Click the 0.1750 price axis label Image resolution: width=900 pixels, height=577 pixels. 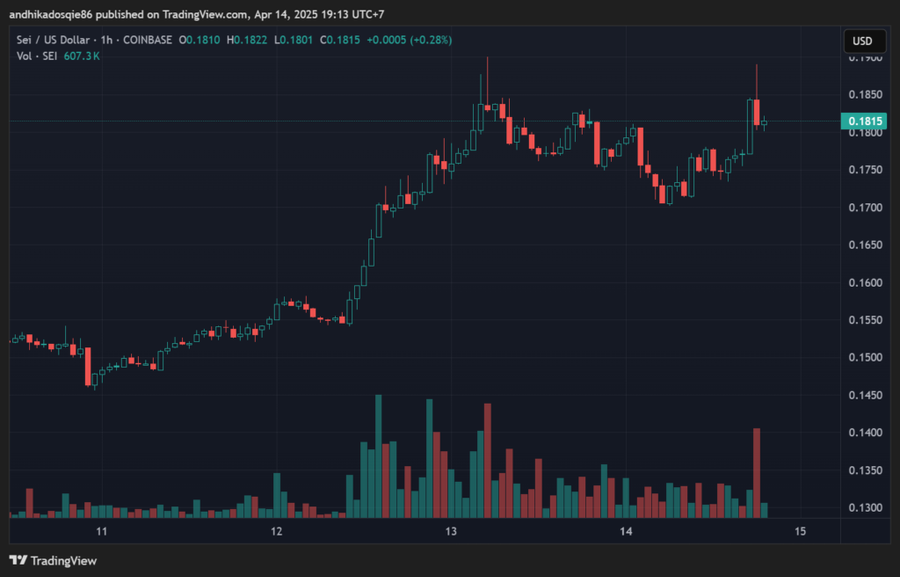pos(866,170)
